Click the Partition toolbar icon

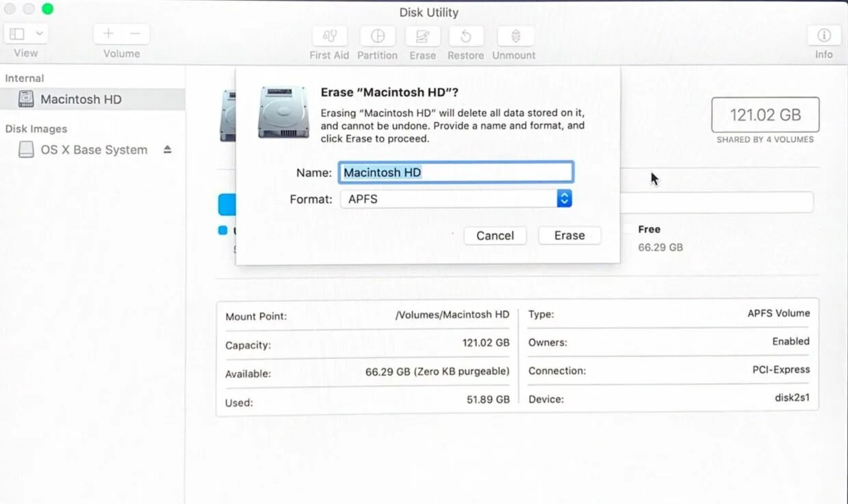377,36
